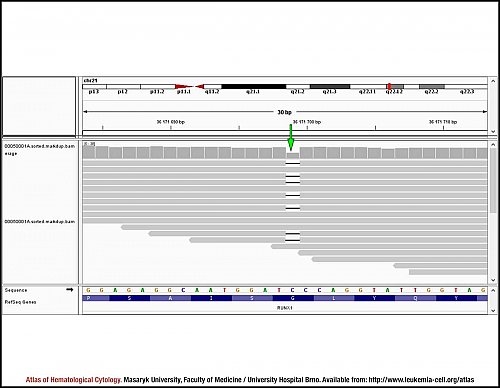Click the black q21.1 band on the ideogram
Viewport: 500px width, 388px height.
coord(254,87)
